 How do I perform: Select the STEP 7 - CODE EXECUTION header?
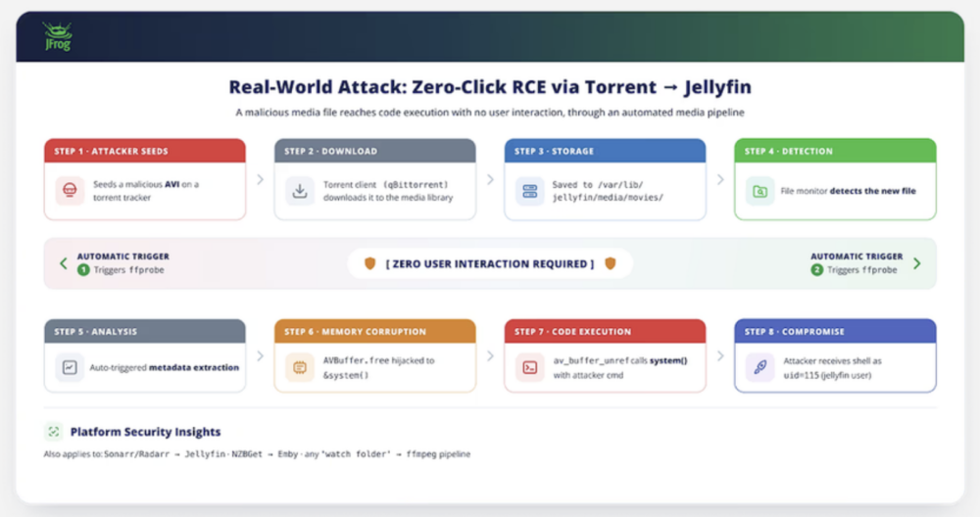point(605,332)
